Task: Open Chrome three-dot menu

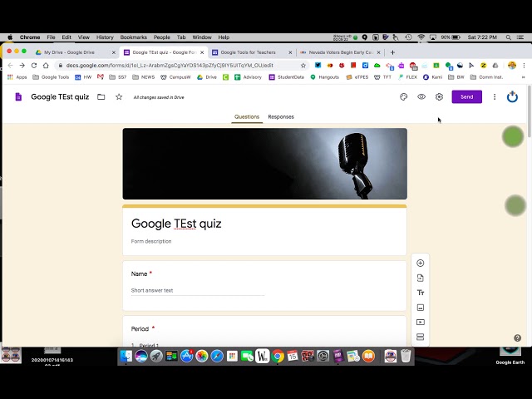Action: (x=524, y=65)
